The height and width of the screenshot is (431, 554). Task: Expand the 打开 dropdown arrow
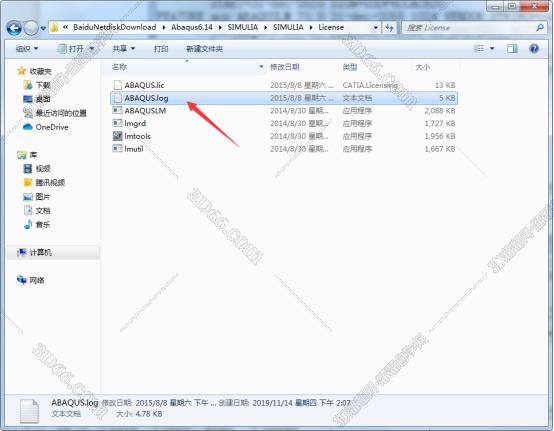[92, 48]
